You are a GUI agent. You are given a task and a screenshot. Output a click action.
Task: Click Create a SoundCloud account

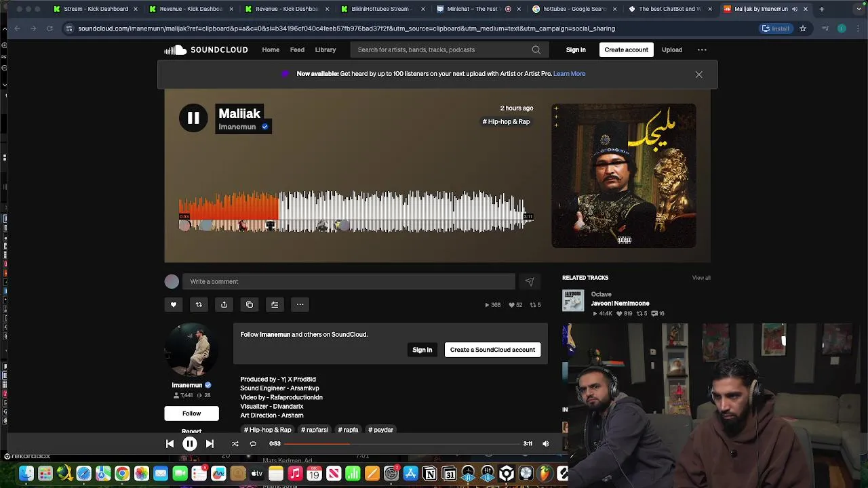[x=493, y=350]
